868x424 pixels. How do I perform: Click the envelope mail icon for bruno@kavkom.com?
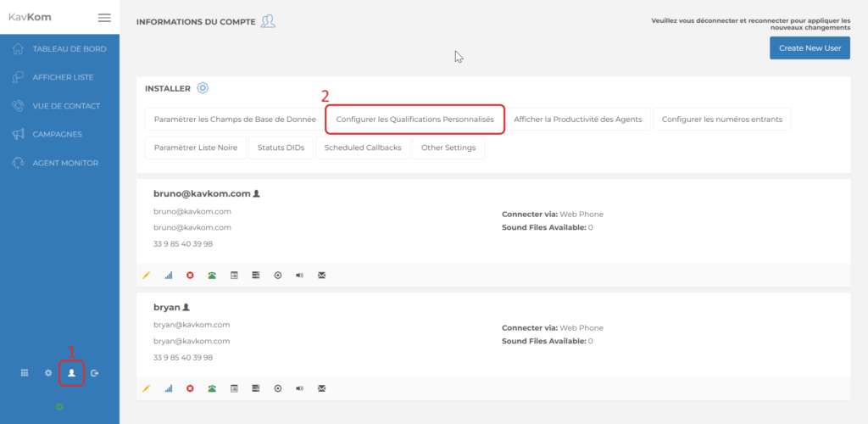[321, 276]
